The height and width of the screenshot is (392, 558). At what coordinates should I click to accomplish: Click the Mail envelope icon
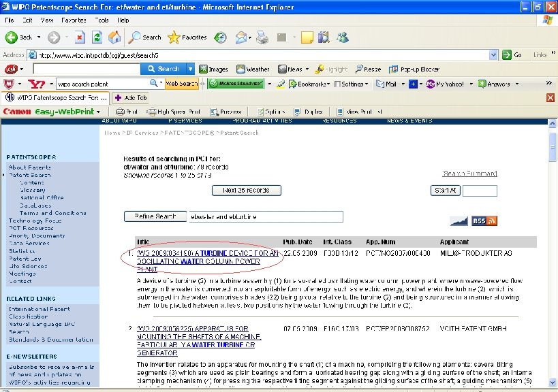pos(241,37)
